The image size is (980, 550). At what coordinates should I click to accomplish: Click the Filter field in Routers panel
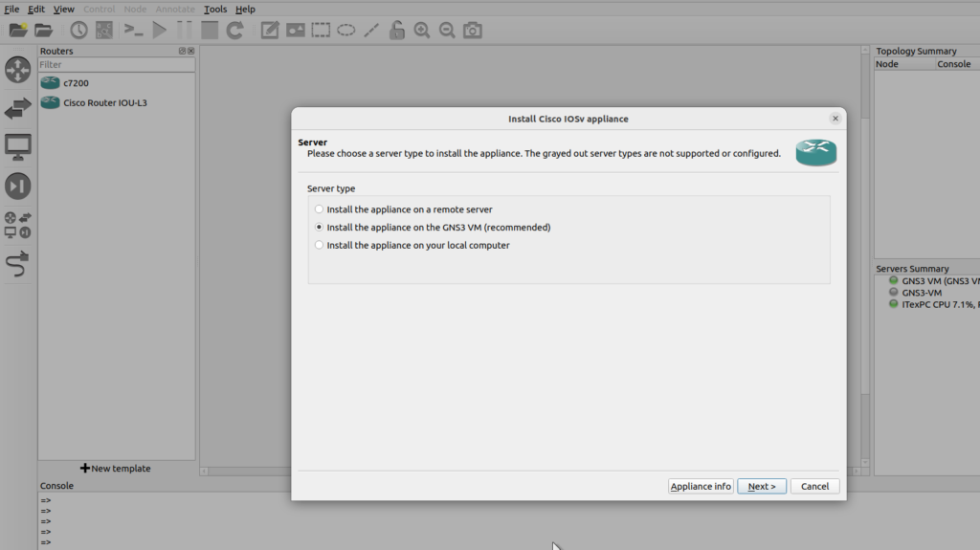tap(116, 65)
